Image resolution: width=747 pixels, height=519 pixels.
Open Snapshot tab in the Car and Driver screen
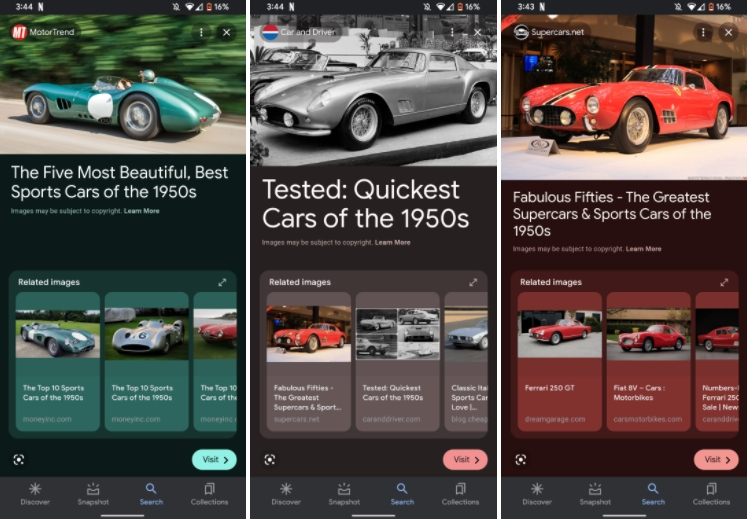point(344,493)
